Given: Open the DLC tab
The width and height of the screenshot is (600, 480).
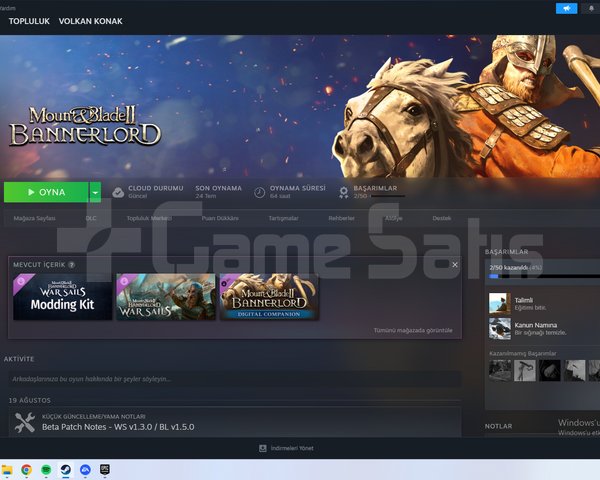Looking at the screenshot, I should 91,218.
